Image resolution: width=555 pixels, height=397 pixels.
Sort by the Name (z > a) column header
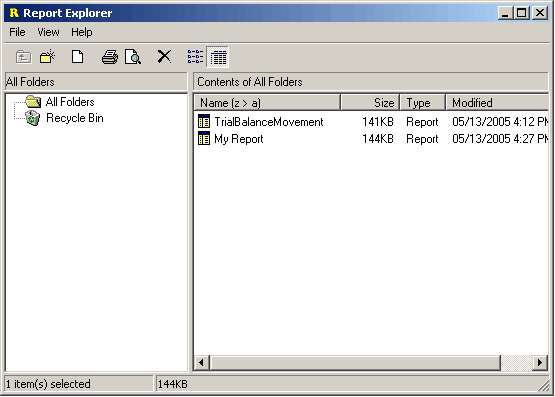[268, 103]
